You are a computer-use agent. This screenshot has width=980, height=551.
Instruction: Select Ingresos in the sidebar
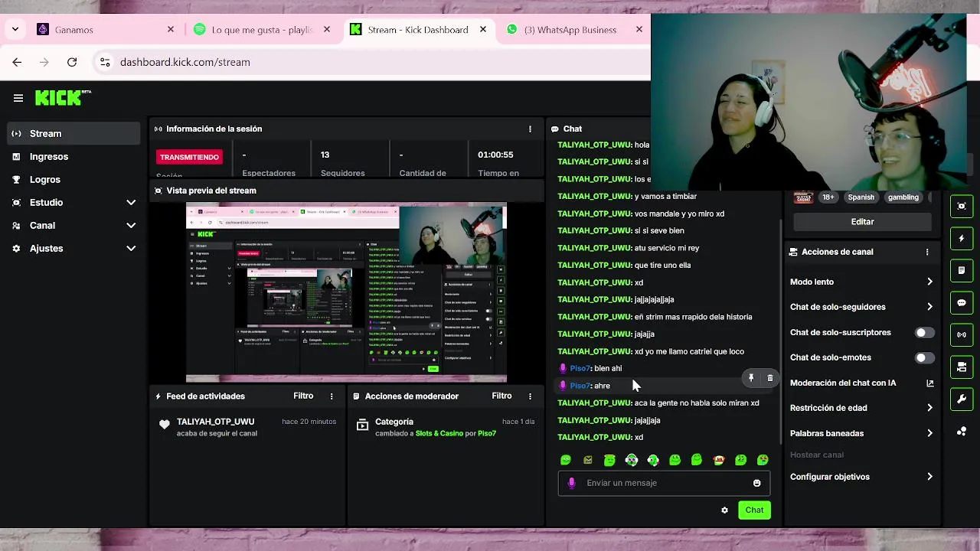tap(74, 157)
